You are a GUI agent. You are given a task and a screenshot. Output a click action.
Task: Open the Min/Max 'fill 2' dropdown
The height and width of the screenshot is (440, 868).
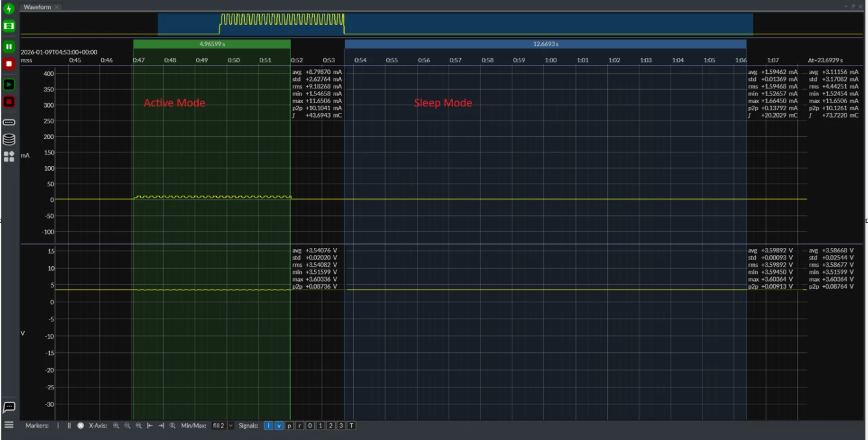tap(222, 426)
